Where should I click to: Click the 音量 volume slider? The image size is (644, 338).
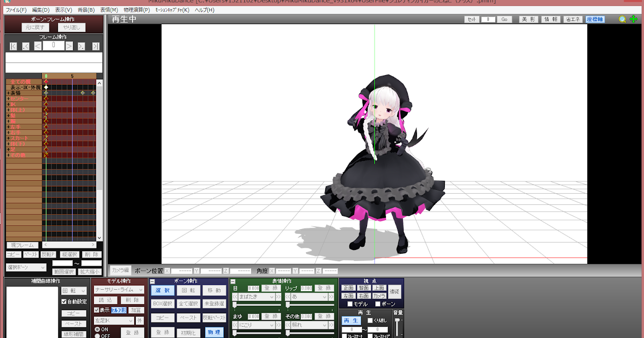coord(398,327)
